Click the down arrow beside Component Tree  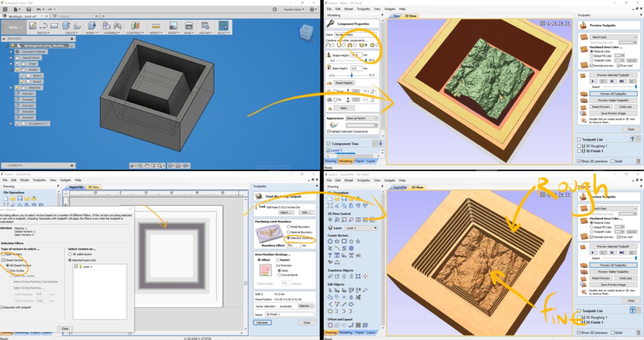point(380,144)
